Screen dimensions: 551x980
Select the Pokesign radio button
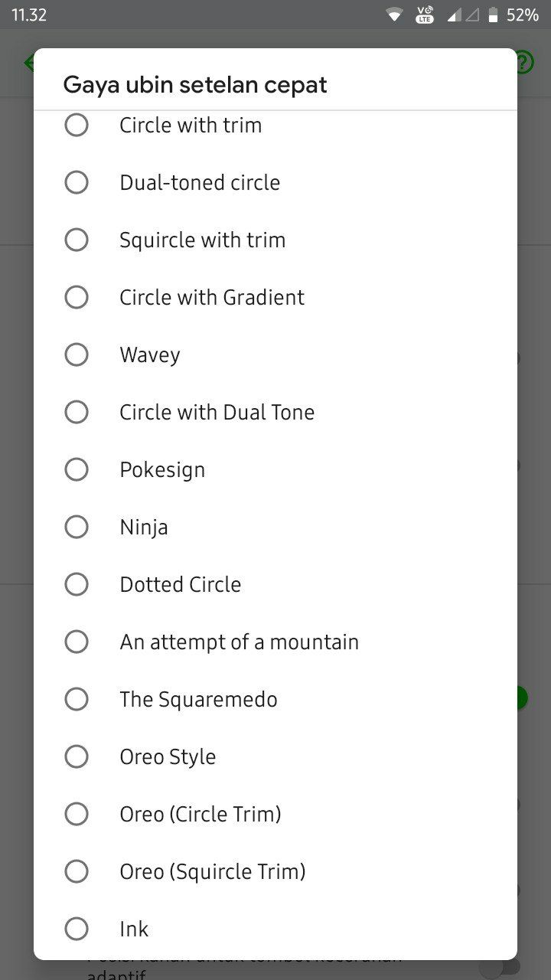(x=275, y=469)
